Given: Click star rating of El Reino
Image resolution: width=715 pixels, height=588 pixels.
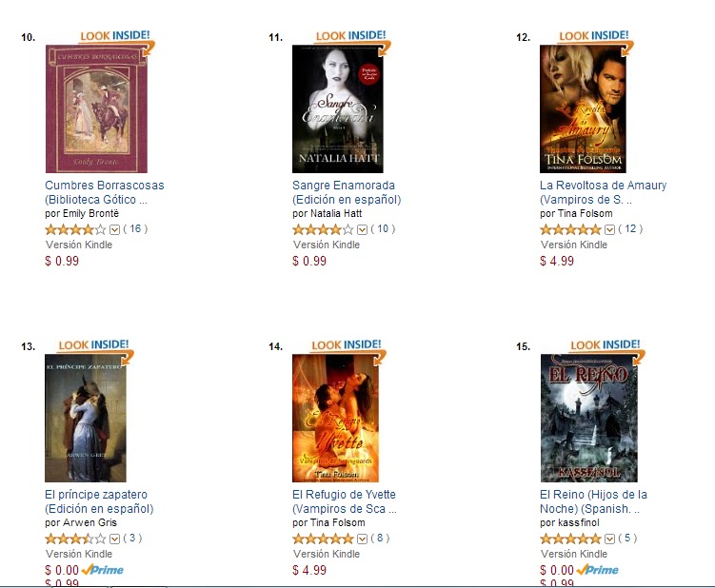Looking at the screenshot, I should (570, 539).
